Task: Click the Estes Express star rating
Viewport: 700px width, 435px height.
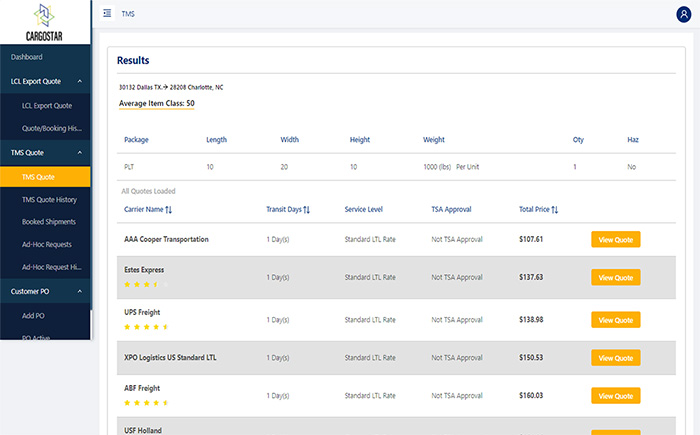Action: coord(146,284)
